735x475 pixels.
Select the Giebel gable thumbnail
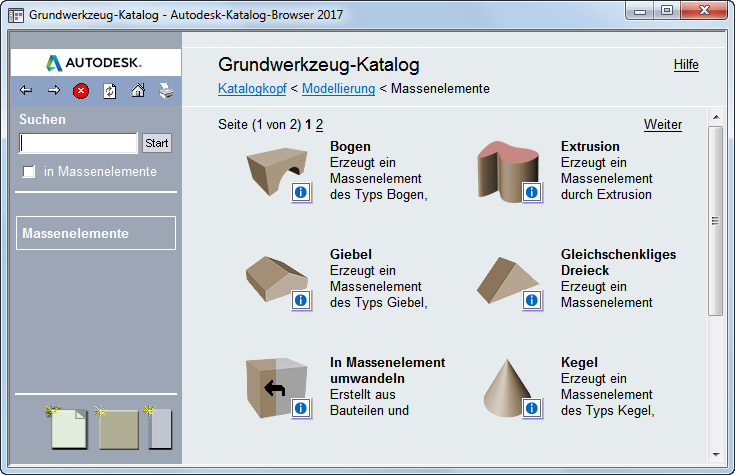276,279
